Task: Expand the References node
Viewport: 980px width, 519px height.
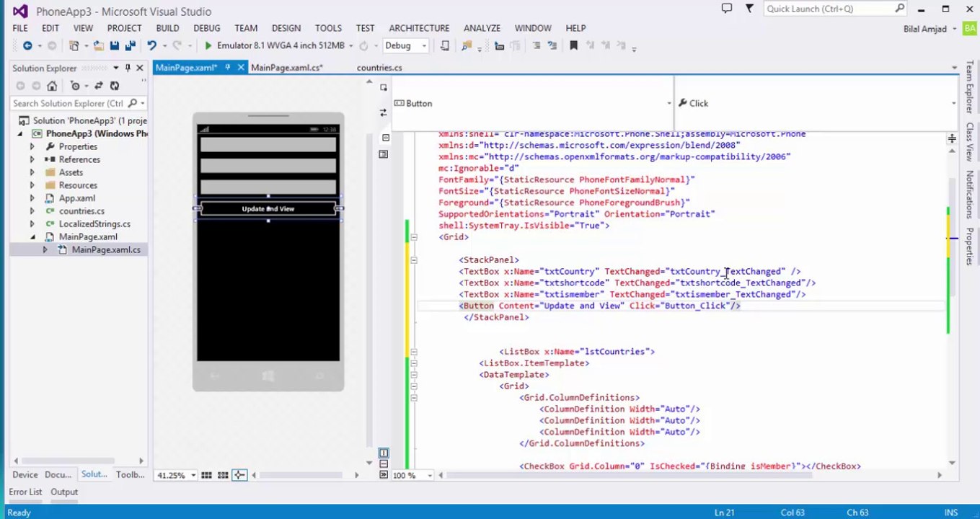Action: (32, 159)
